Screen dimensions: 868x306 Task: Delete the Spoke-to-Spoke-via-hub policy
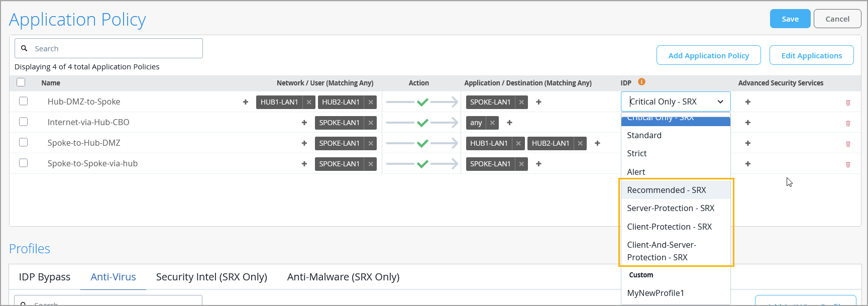[x=848, y=164]
